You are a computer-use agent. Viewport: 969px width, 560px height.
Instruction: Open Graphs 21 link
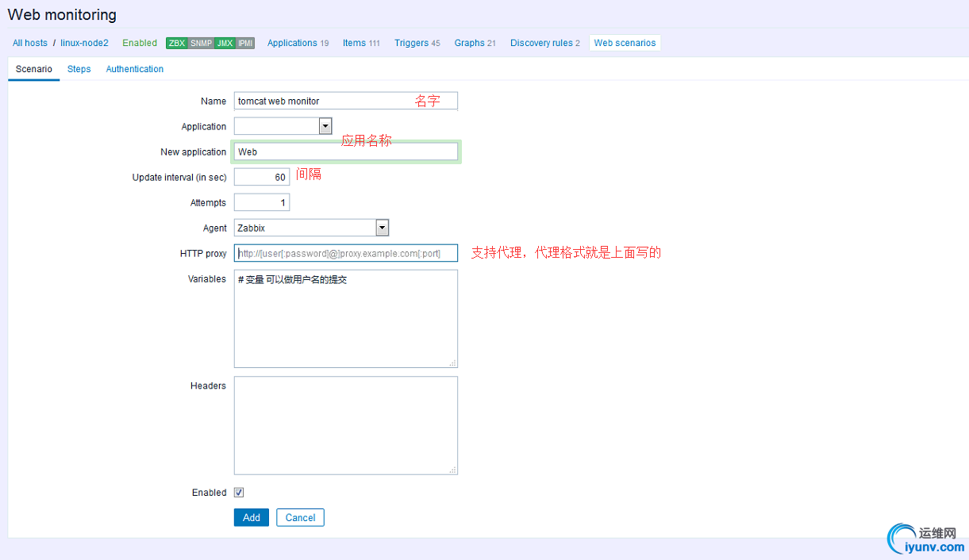pyautogui.click(x=475, y=43)
